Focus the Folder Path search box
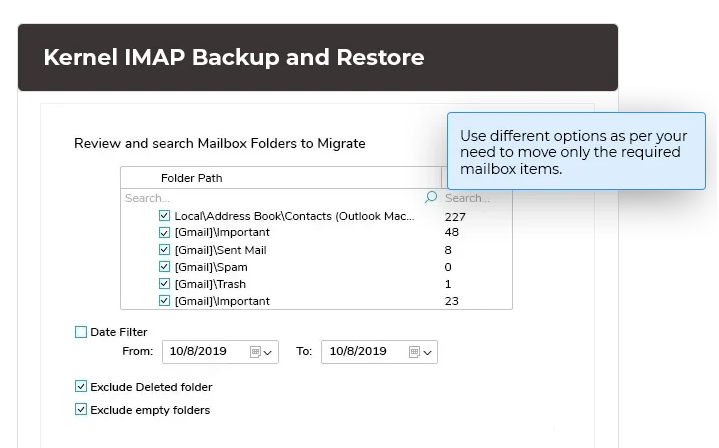This screenshot has height=448, width=719. [x=270, y=198]
